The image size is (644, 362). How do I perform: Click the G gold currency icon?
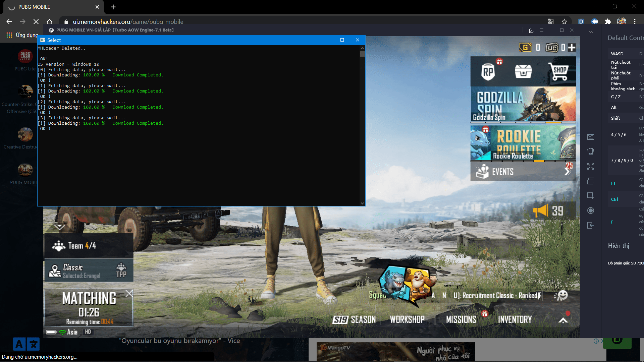(x=526, y=48)
